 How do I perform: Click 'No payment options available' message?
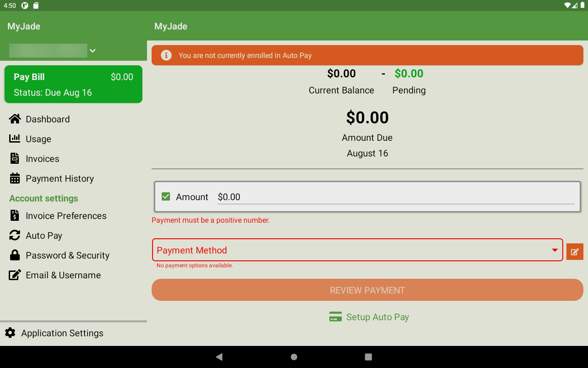[x=195, y=265]
